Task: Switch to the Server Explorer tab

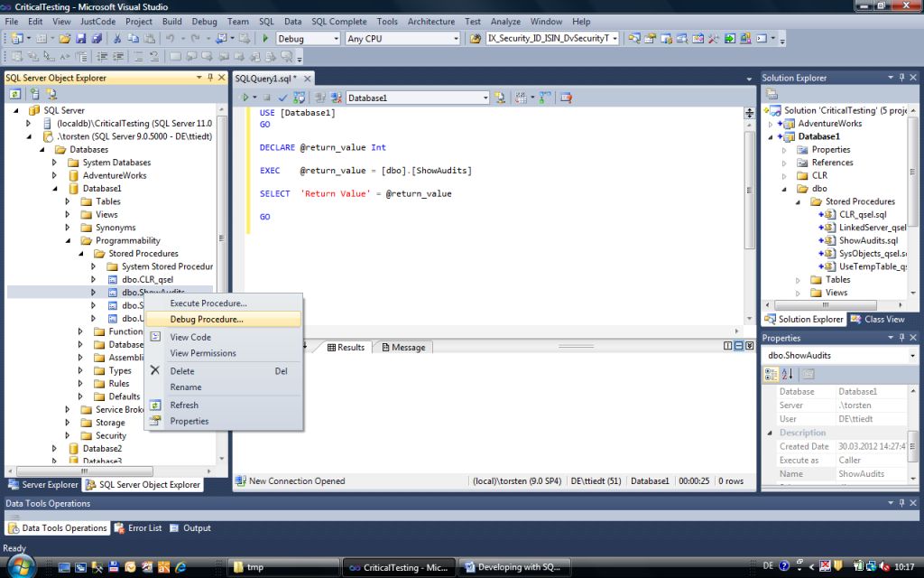Action: [x=43, y=485]
